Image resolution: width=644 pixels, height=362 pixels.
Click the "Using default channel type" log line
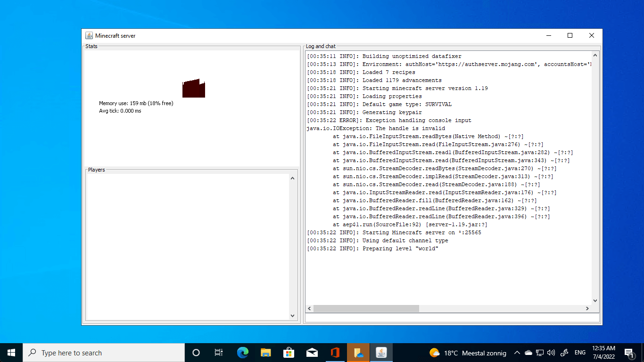[378, 240]
